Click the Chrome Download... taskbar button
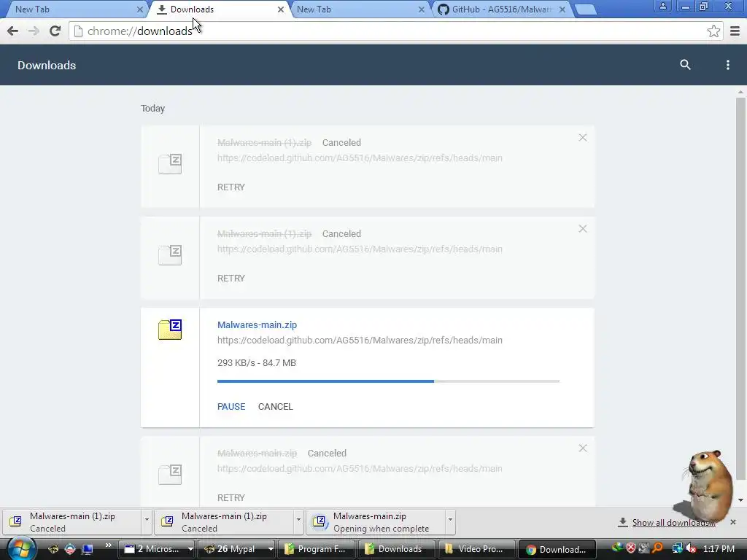747x560 pixels. [x=557, y=549]
